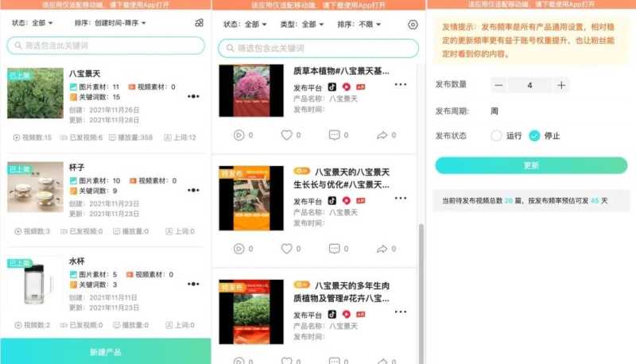The image size is (636, 364).
Task: Click play count icon on 质草本植物 video
Action: [x=239, y=135]
